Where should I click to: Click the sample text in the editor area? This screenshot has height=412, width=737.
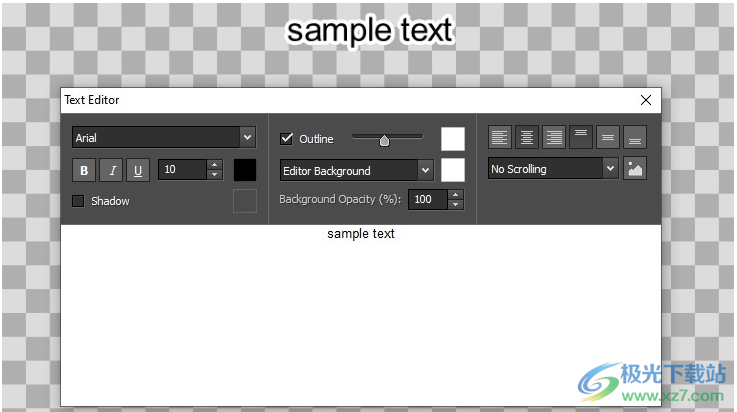click(x=361, y=233)
